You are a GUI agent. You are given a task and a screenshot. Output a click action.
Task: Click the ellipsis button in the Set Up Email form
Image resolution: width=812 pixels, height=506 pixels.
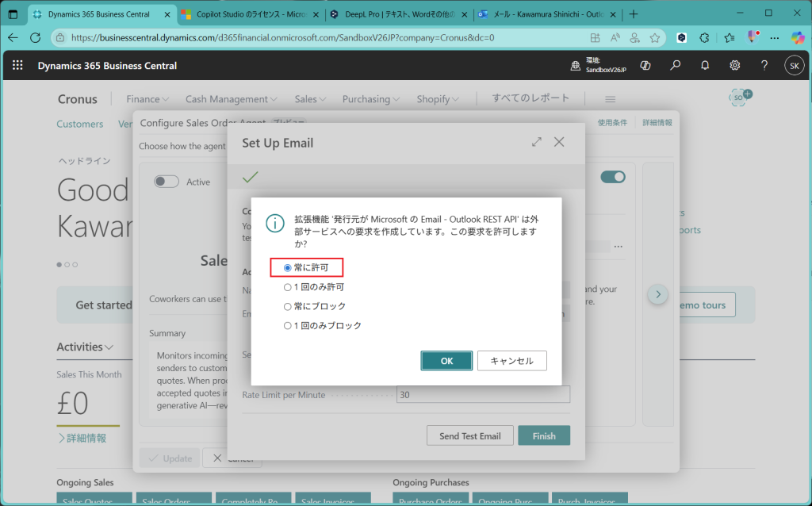pyautogui.click(x=619, y=247)
